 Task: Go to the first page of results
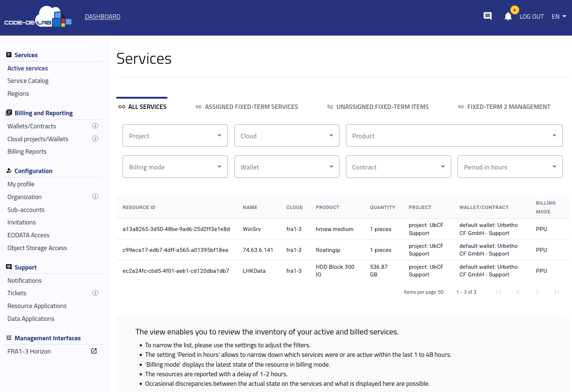(x=499, y=292)
